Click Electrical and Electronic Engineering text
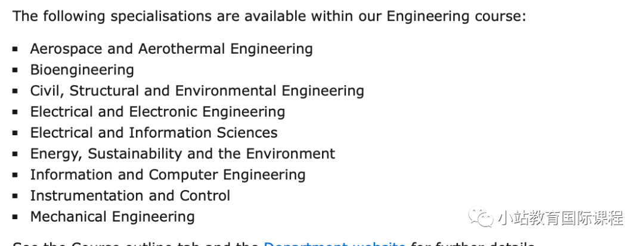 (157, 111)
